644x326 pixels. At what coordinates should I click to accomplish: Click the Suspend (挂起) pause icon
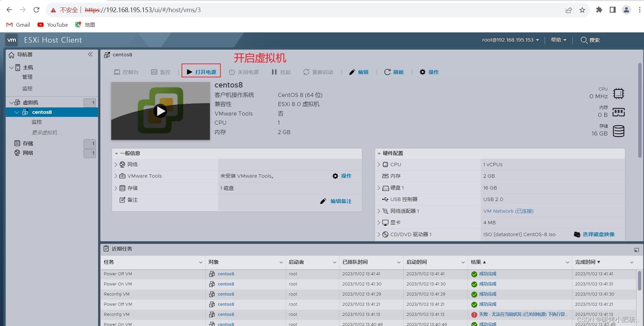(x=274, y=72)
